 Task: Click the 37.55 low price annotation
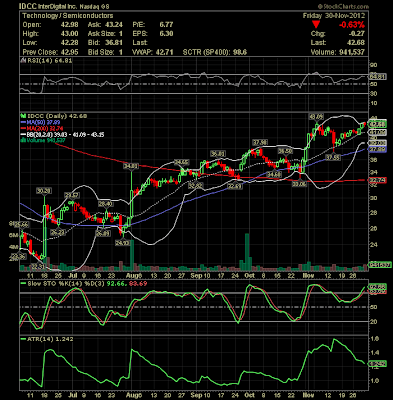click(333, 157)
